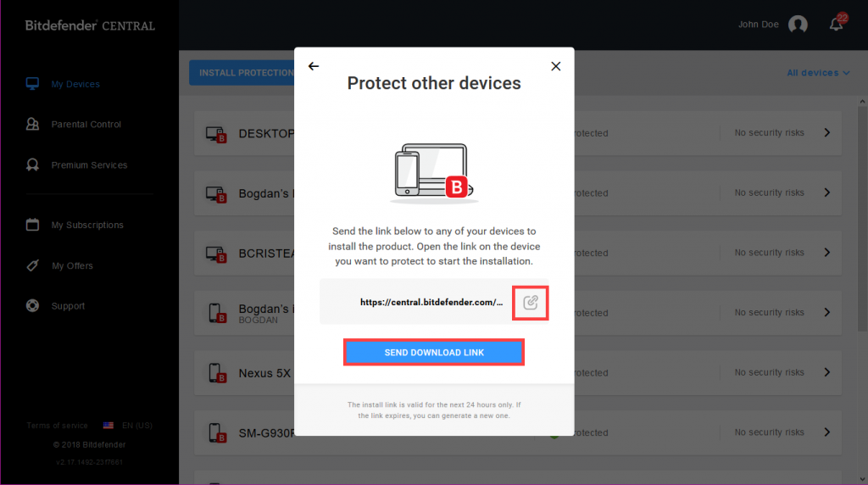Open notifications bell with 22 alerts

(837, 24)
